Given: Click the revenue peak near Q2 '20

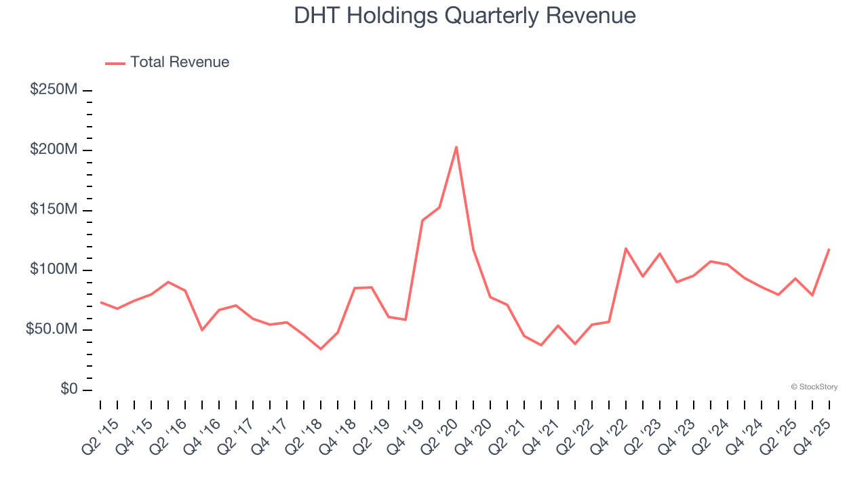Looking at the screenshot, I should (456, 146).
